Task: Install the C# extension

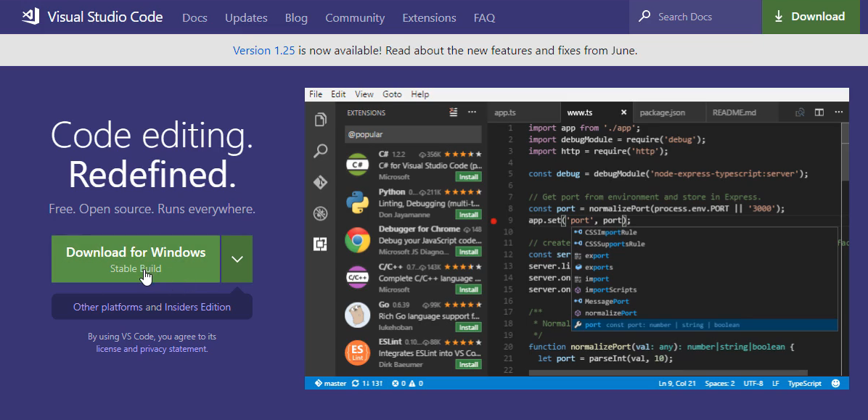Action: click(468, 177)
